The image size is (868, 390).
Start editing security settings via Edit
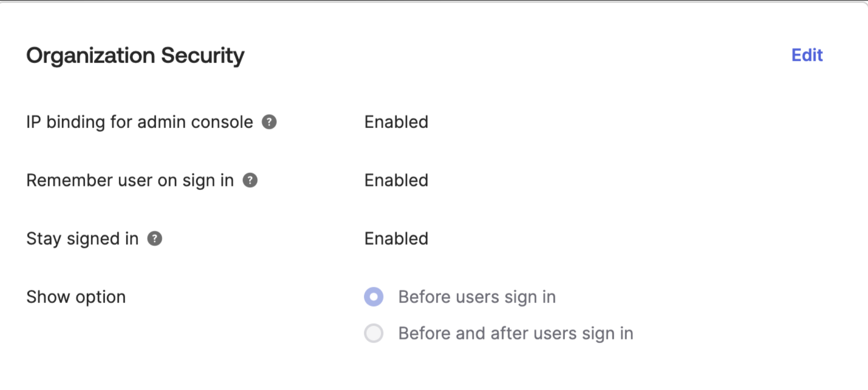coord(807,55)
